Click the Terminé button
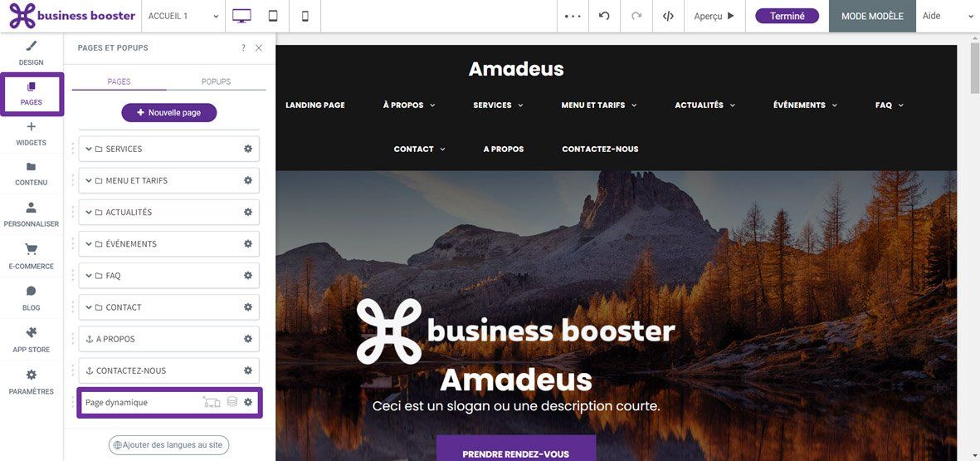This screenshot has width=980, height=461. (x=787, y=17)
